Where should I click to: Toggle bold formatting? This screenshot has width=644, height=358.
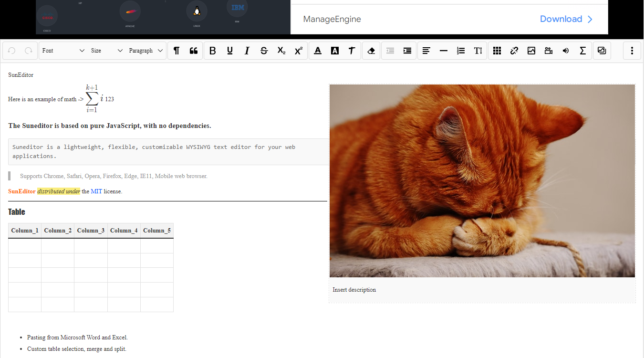coord(213,51)
